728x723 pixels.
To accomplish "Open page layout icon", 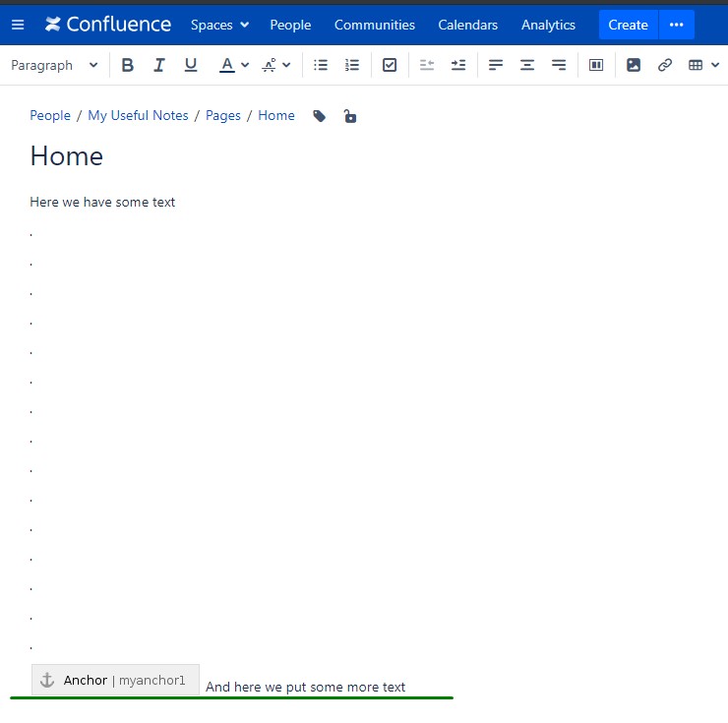I will pos(596,65).
